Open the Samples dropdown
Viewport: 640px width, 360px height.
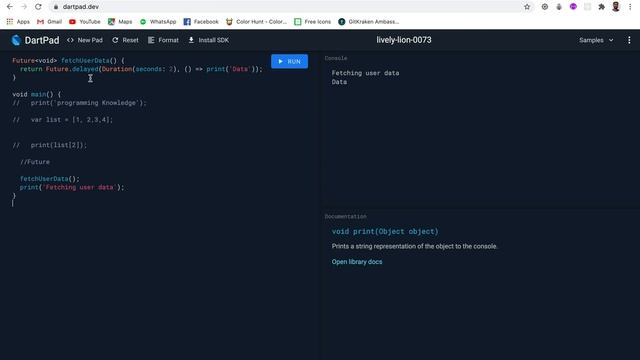click(x=596, y=40)
